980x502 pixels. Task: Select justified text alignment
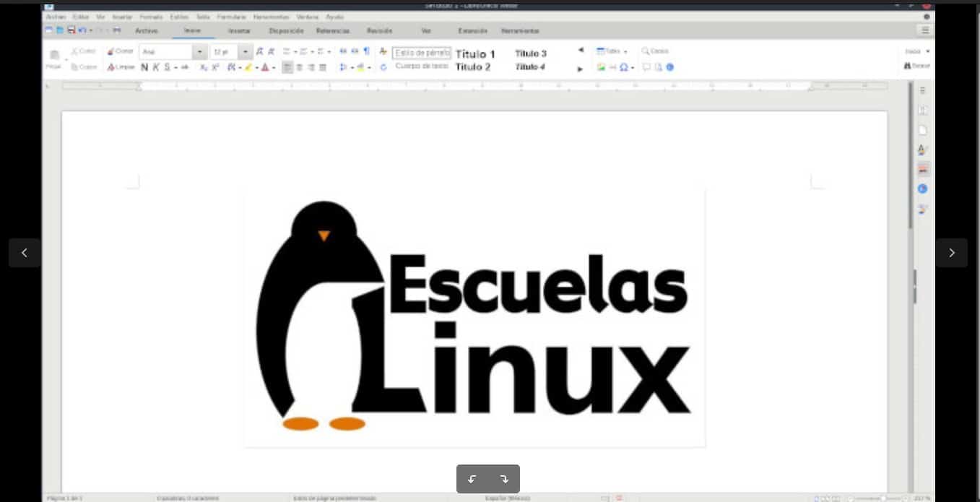pyautogui.click(x=323, y=67)
